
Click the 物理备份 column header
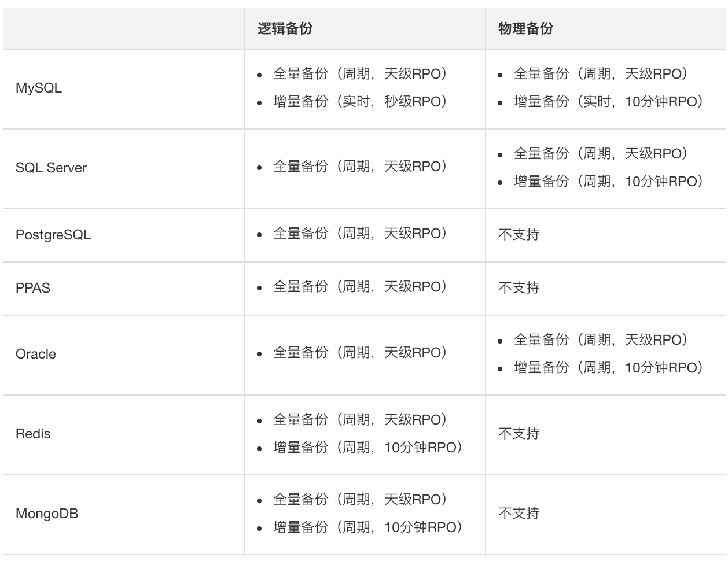(x=525, y=28)
